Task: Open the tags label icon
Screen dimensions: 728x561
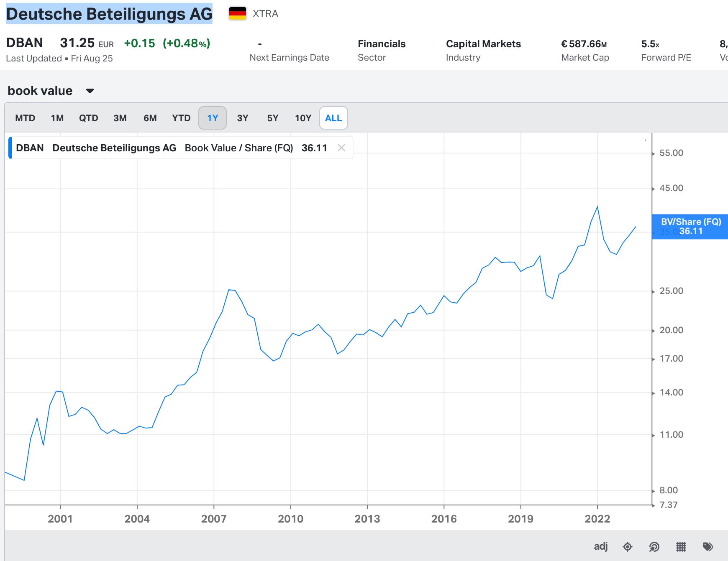Action: tap(708, 546)
